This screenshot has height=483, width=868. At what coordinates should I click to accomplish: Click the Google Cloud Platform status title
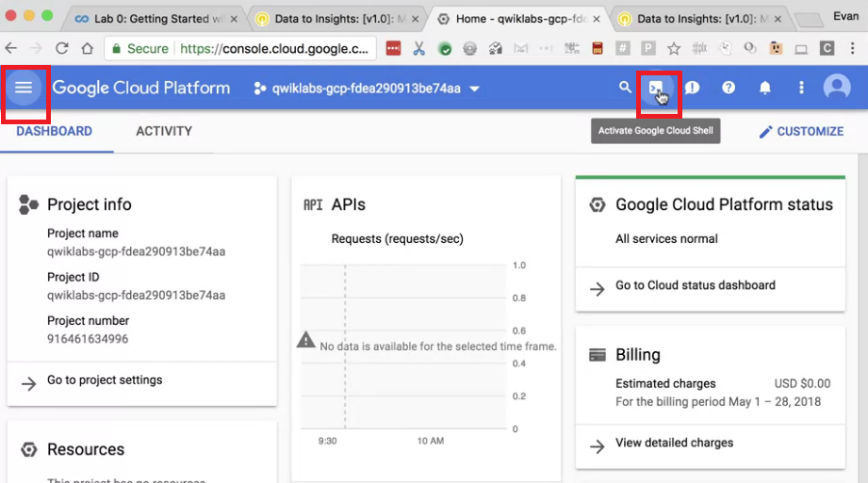(x=724, y=204)
